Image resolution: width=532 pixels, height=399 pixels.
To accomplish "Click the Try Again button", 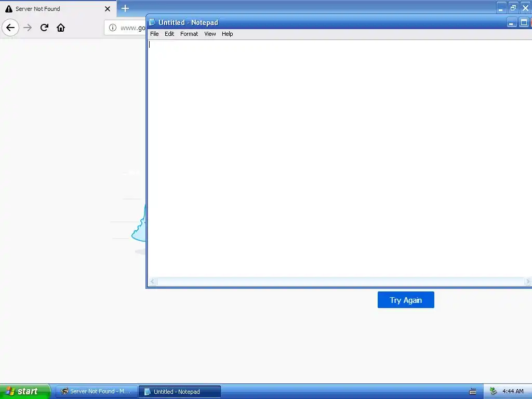I will [406, 300].
